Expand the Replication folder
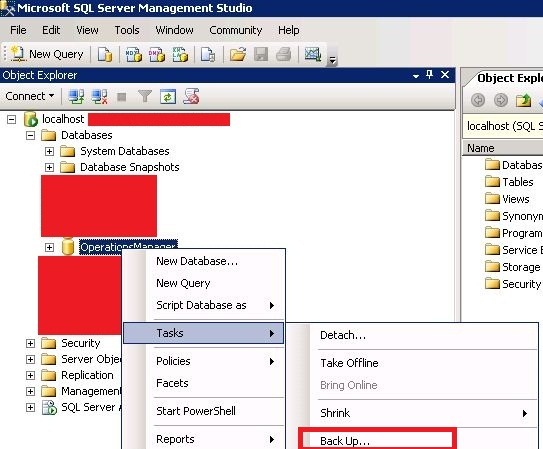This screenshot has height=449, width=543. tap(30, 375)
